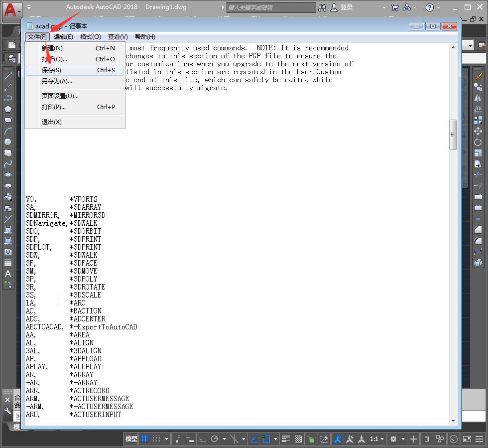Expand the quick access toolbar dropdown
This screenshot has width=488, height=448.
[x=29, y=7]
